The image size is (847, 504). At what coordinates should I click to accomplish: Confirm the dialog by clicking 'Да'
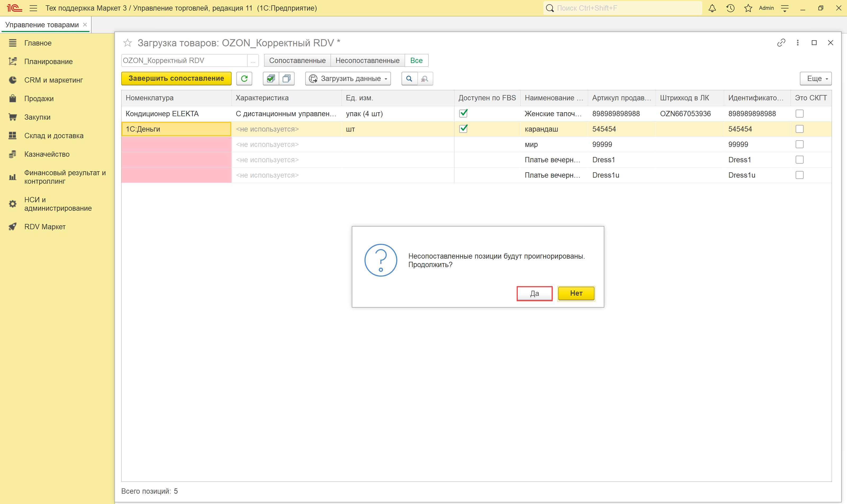534,294
